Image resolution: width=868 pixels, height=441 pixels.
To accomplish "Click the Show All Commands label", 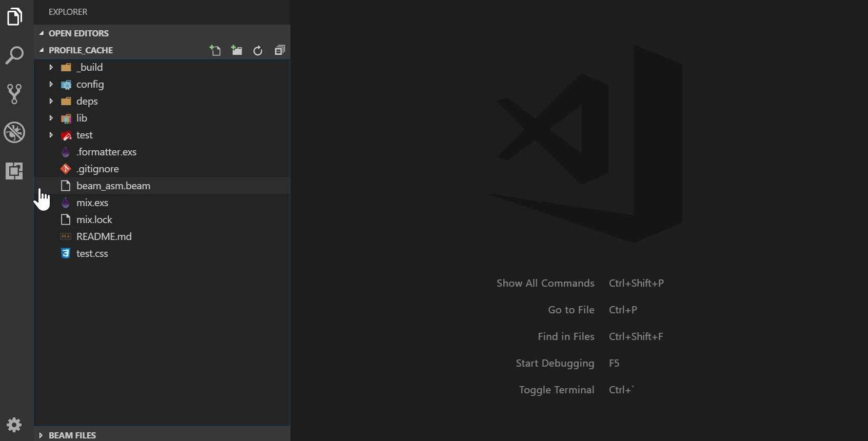I will (545, 283).
